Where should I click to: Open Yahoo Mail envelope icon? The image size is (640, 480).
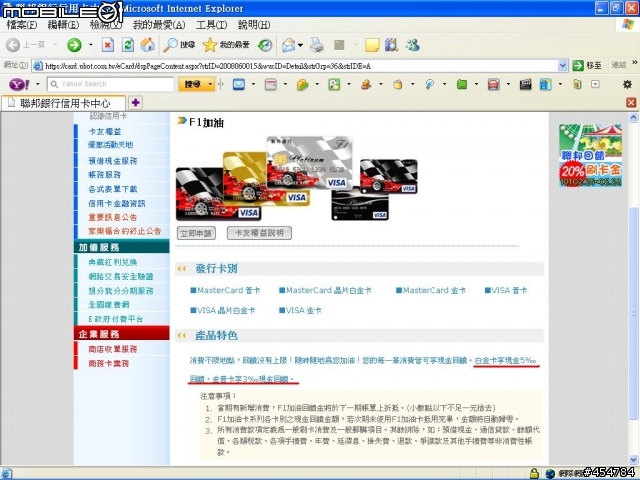coord(239,84)
